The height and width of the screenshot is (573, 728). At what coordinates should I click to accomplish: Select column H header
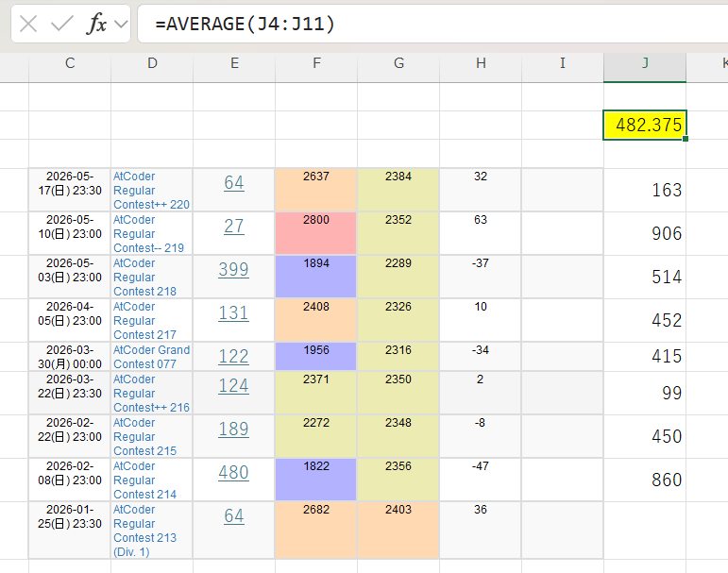pyautogui.click(x=481, y=63)
